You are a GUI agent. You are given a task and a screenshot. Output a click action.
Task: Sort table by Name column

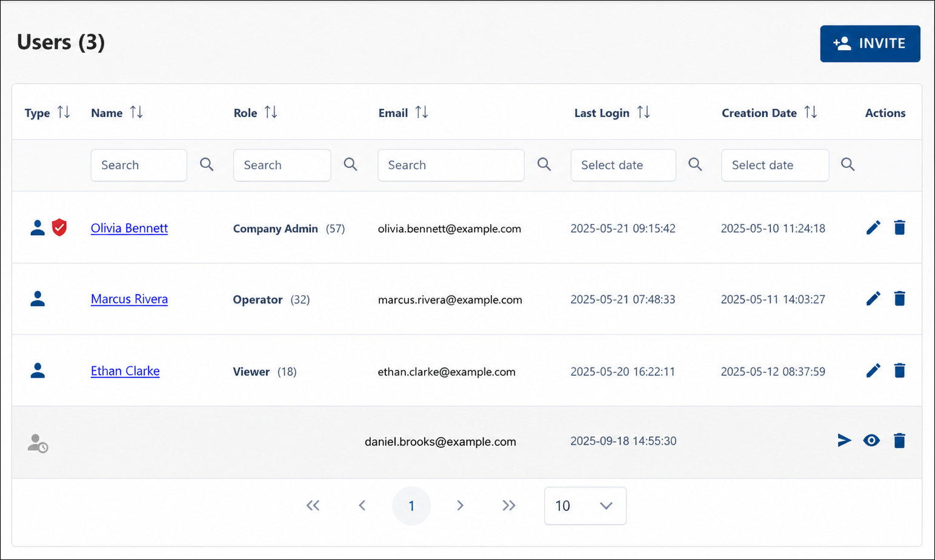[136, 112]
